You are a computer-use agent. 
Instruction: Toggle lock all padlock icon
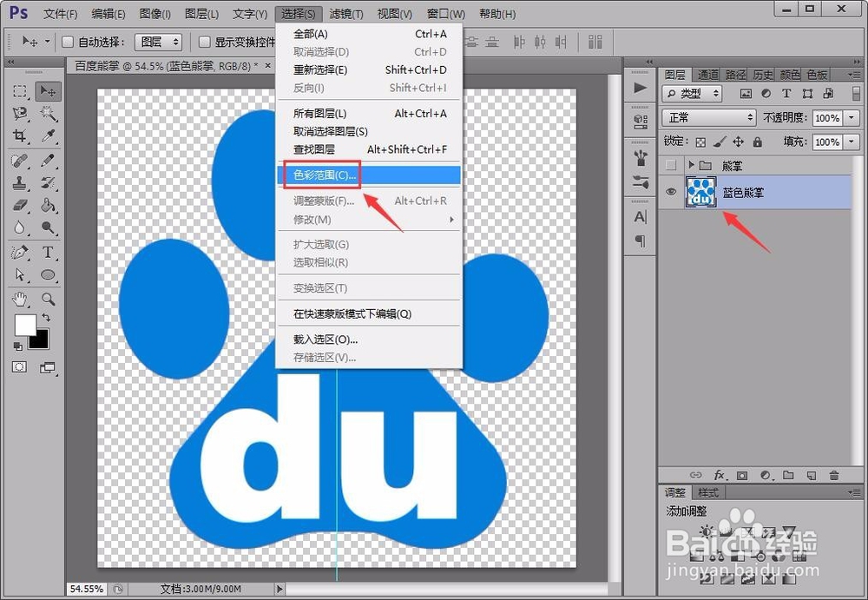click(x=757, y=142)
